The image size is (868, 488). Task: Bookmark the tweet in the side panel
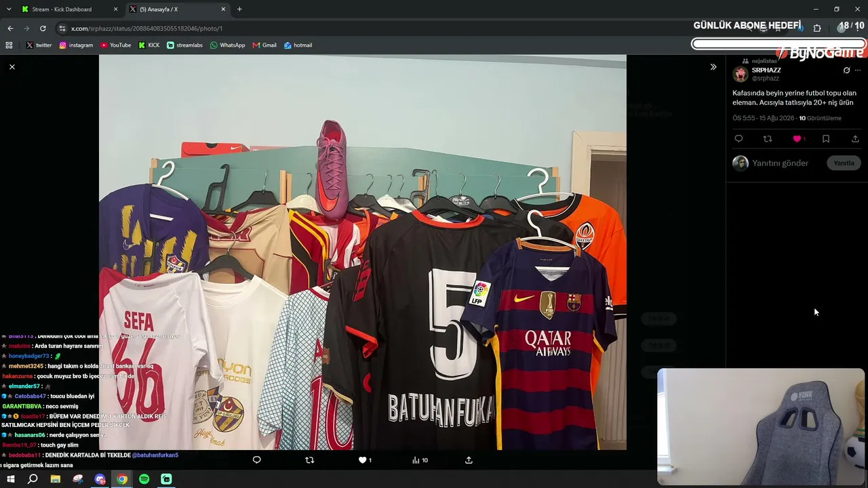[x=826, y=139]
